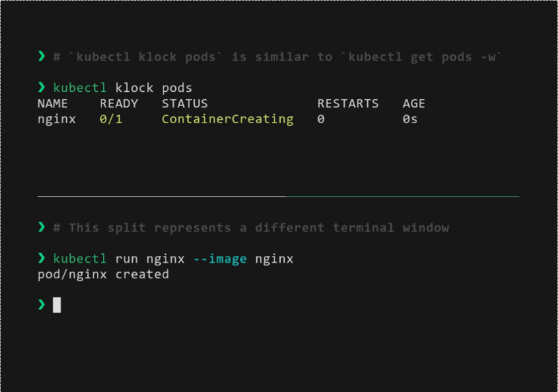This screenshot has height=392, width=558.
Task: Click the prompt arrow before 'kubectl klock pods'
Action: [x=42, y=88]
